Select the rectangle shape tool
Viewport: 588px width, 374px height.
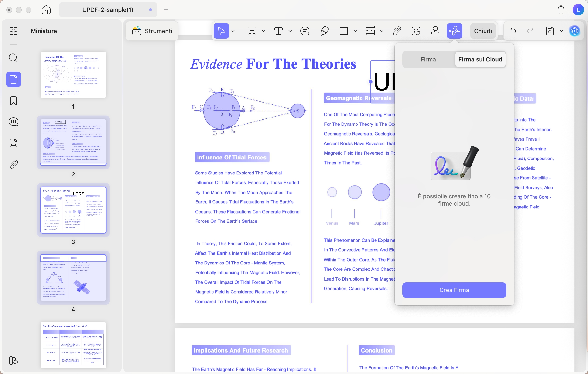(344, 31)
